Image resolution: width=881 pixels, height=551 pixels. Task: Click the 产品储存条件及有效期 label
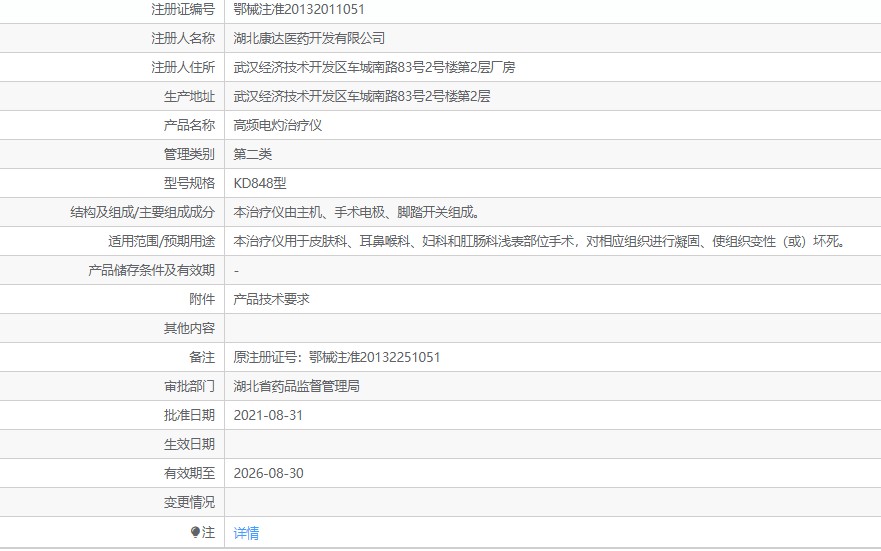click(x=152, y=270)
